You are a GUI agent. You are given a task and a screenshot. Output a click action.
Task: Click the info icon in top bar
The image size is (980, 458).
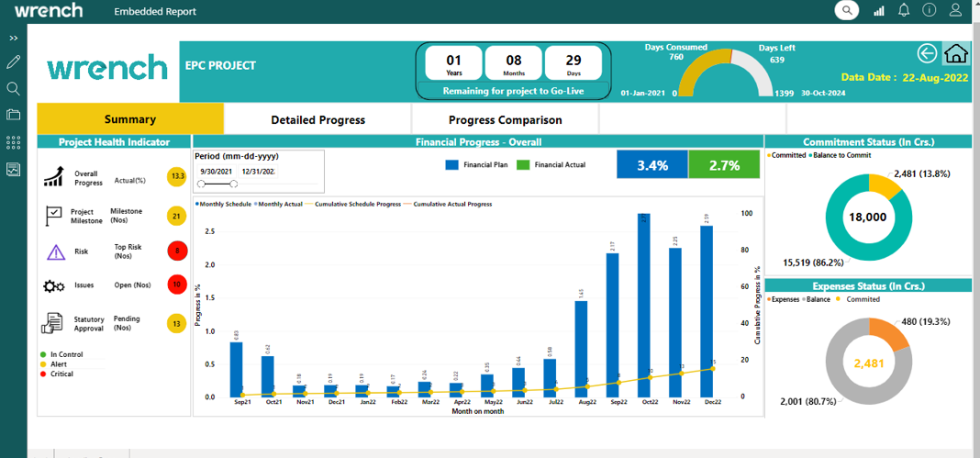[x=930, y=10]
